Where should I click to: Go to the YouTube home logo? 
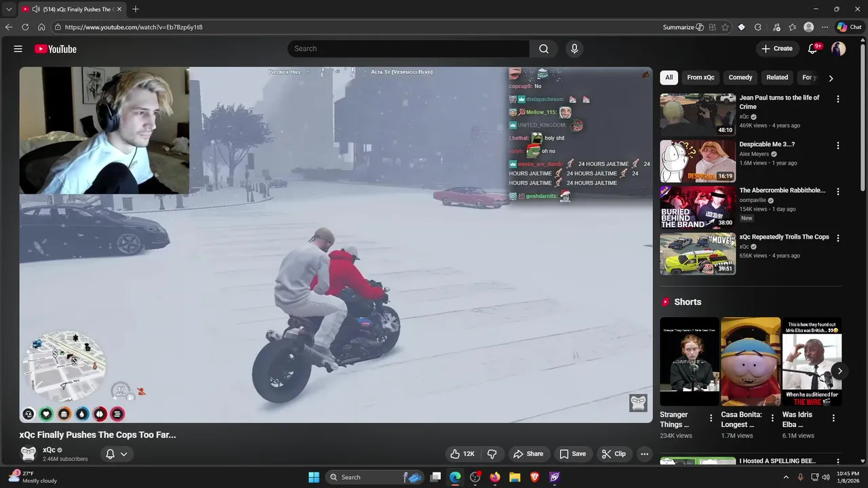[56, 49]
